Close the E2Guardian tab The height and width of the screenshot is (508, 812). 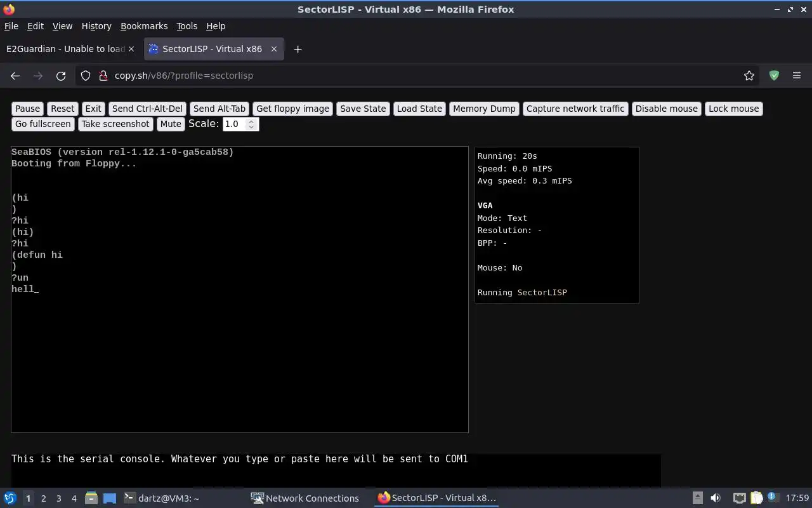[131, 49]
